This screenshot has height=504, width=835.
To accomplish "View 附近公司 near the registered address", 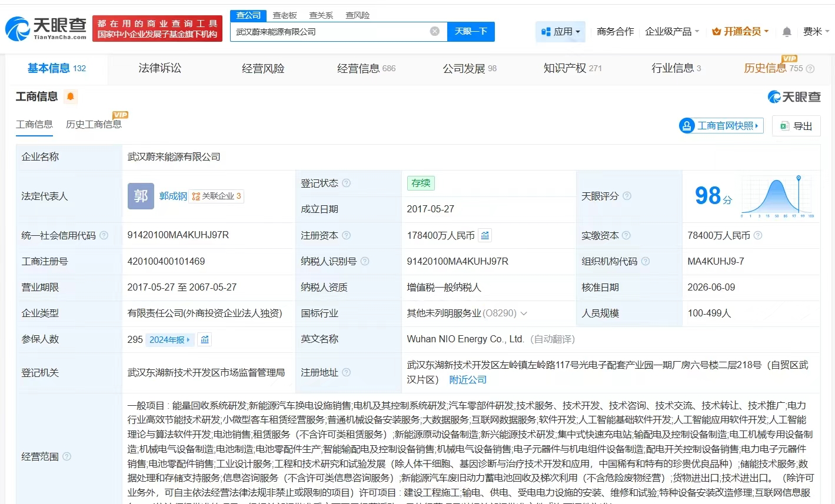I will tap(468, 380).
